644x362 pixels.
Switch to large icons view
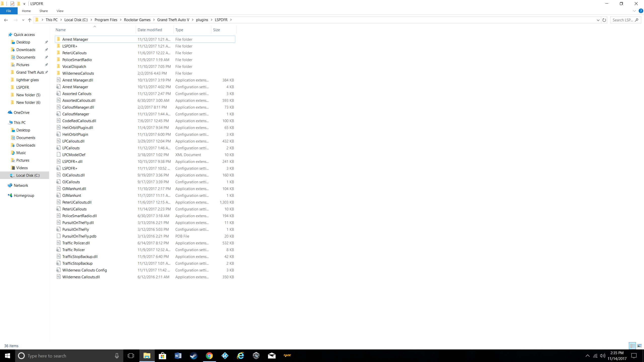click(639, 346)
